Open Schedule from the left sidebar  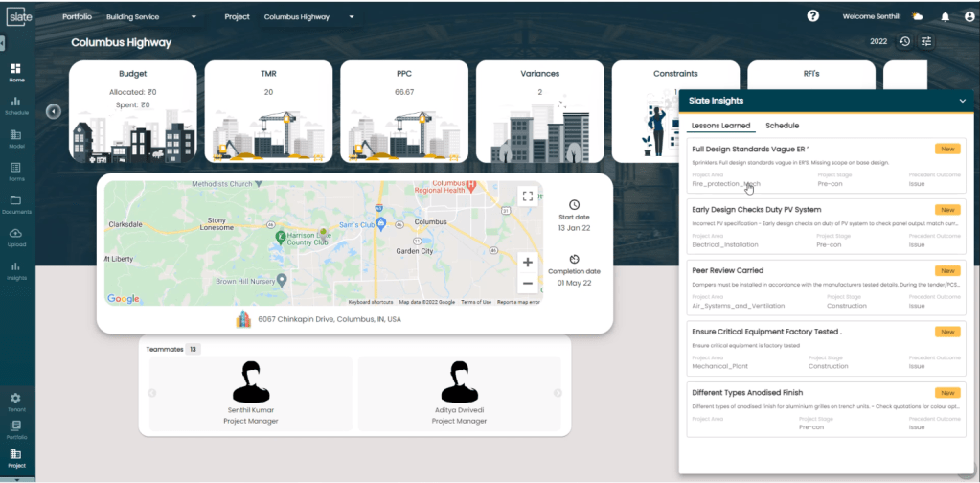coord(16,104)
